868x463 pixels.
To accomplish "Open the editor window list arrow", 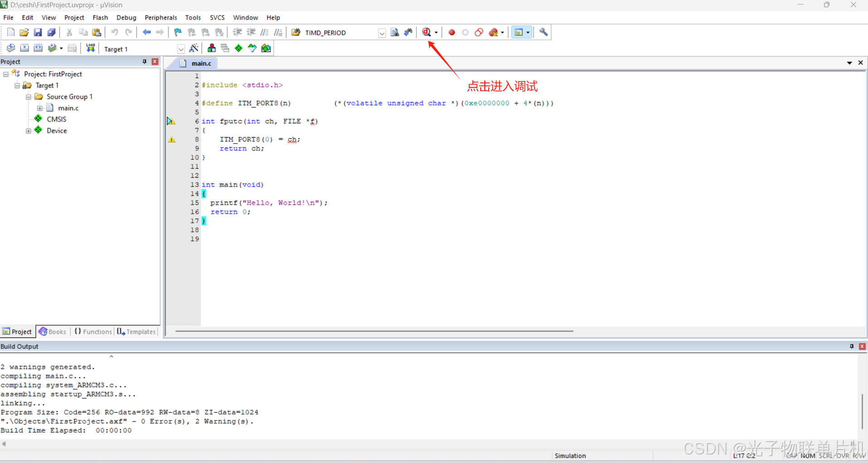I will (849, 63).
